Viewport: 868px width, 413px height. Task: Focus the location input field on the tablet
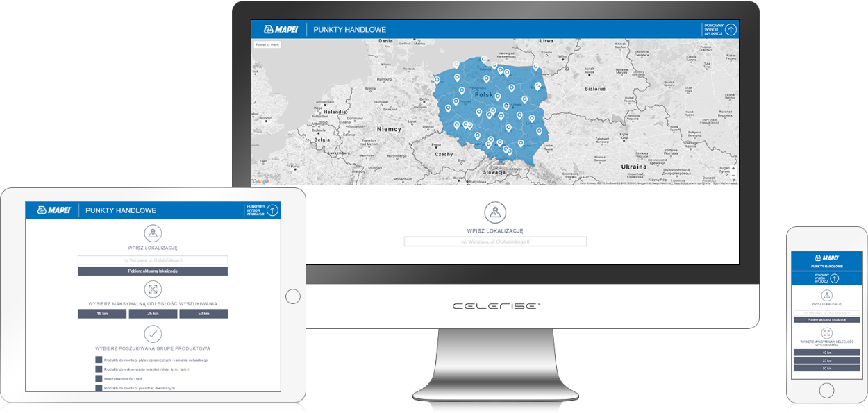pos(153,260)
